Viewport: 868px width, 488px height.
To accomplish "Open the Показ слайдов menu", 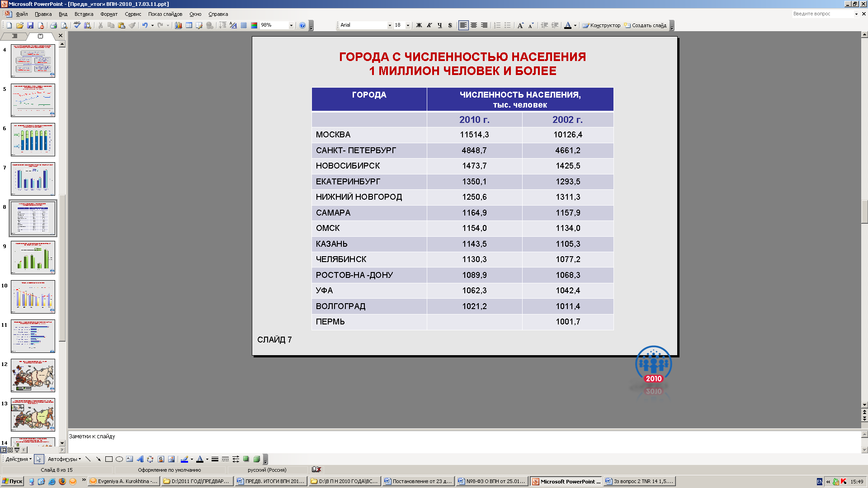I will click(x=165, y=14).
